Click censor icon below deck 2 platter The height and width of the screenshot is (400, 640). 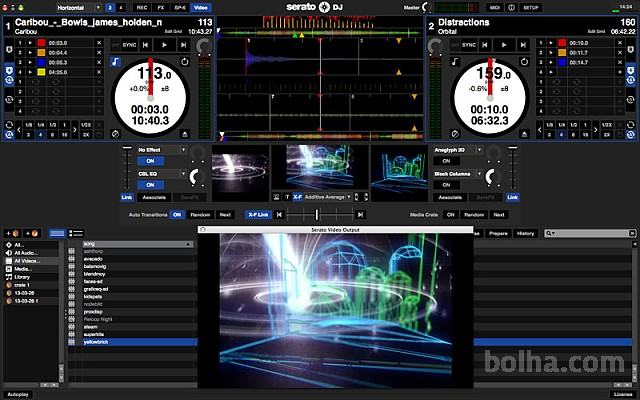tap(455, 134)
